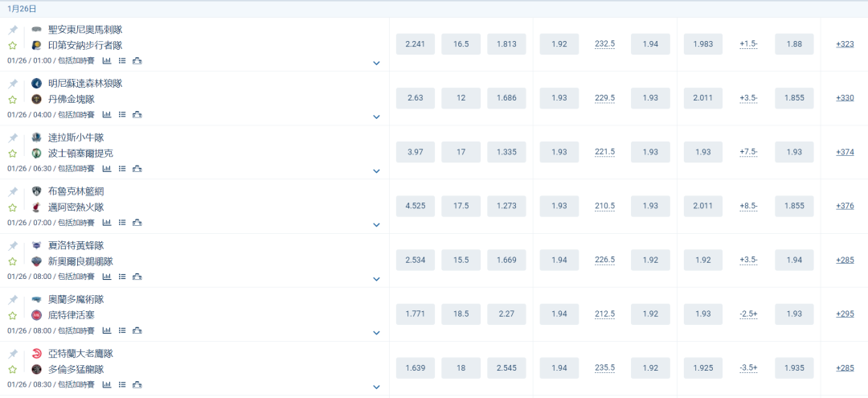Open statistics chart icon for Timberwolves vs Nuggets

click(x=107, y=115)
